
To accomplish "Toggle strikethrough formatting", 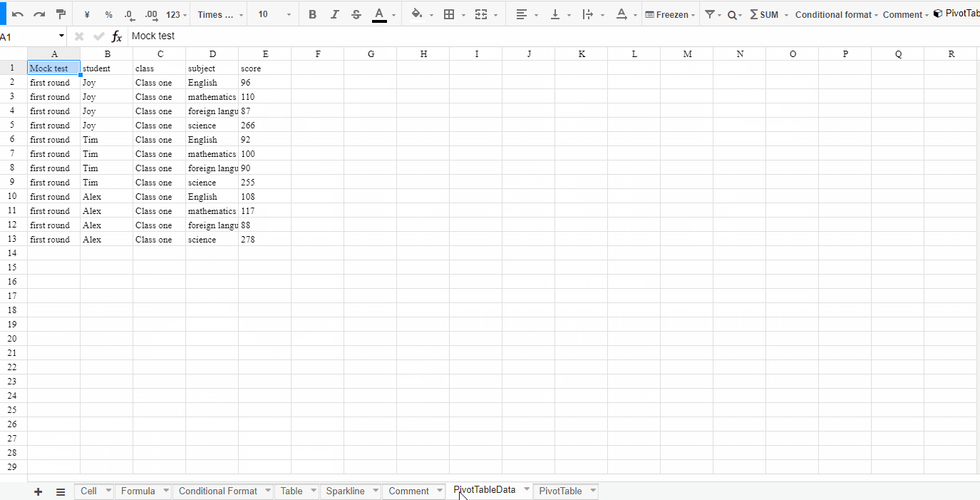I will (x=356, y=14).
